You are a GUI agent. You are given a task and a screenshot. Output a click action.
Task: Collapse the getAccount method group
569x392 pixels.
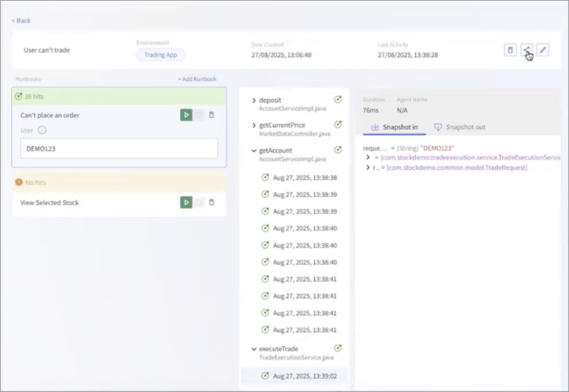254,151
